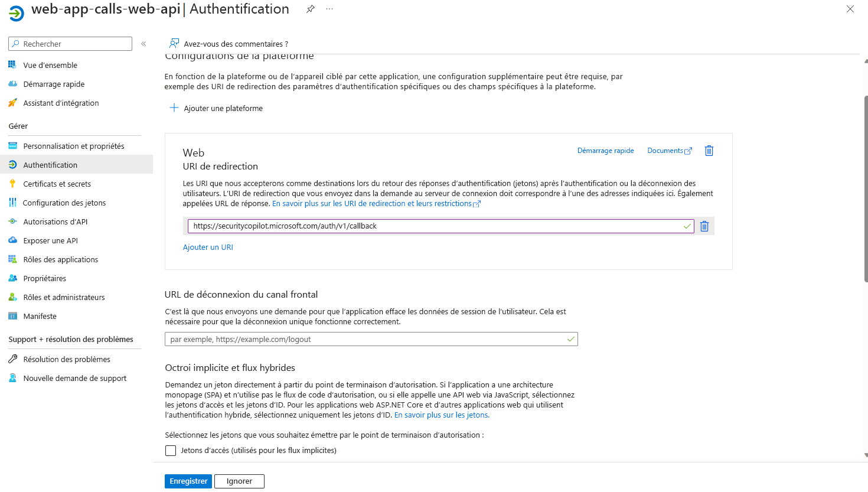This screenshot has height=492, width=868.
Task: Open the Manifeste editor
Action: pos(39,316)
